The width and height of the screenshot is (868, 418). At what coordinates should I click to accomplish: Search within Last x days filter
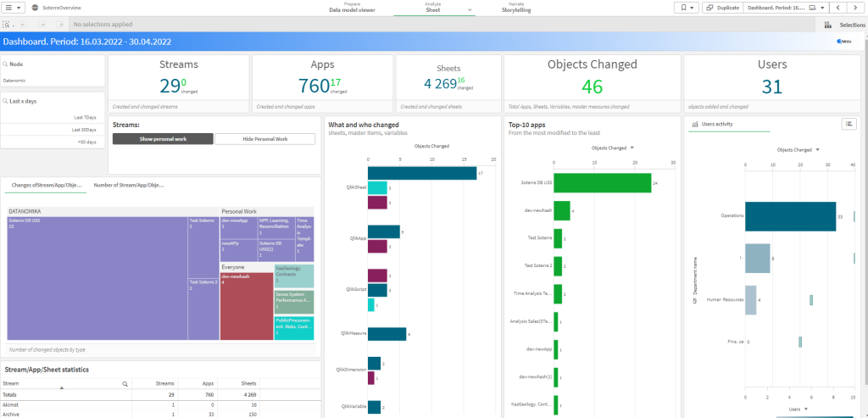click(5, 101)
